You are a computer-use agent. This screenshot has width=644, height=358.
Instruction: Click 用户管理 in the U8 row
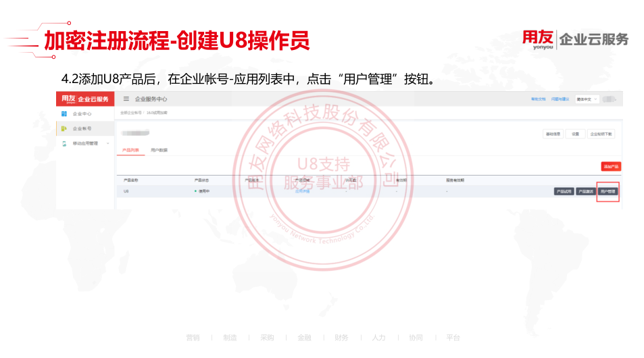tap(608, 191)
